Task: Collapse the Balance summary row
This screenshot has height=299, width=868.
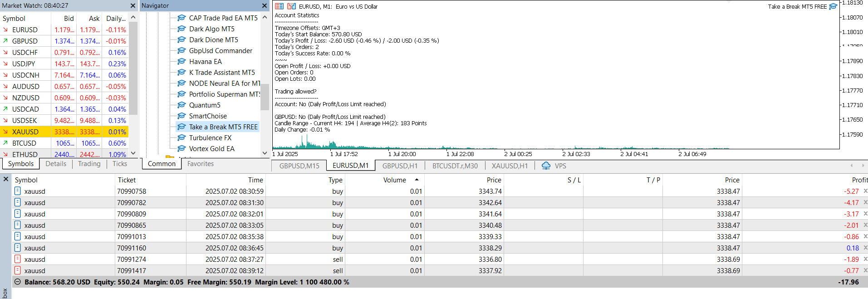Action: 17,282
